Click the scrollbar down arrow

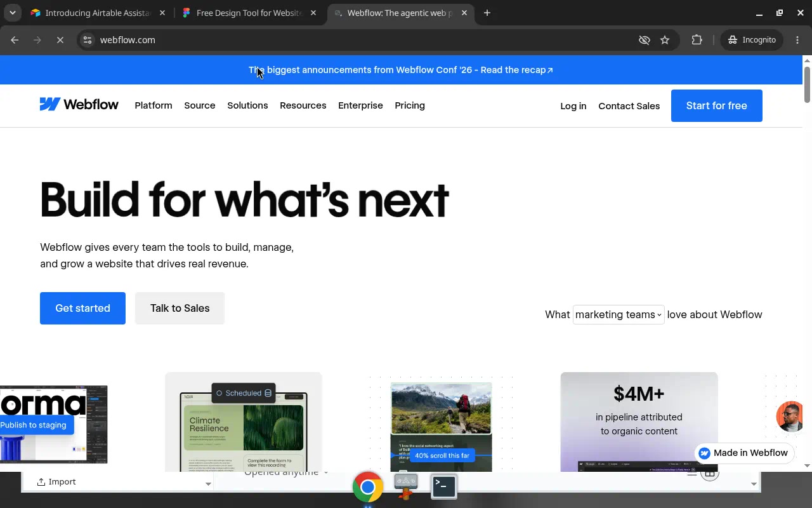pos(807,466)
